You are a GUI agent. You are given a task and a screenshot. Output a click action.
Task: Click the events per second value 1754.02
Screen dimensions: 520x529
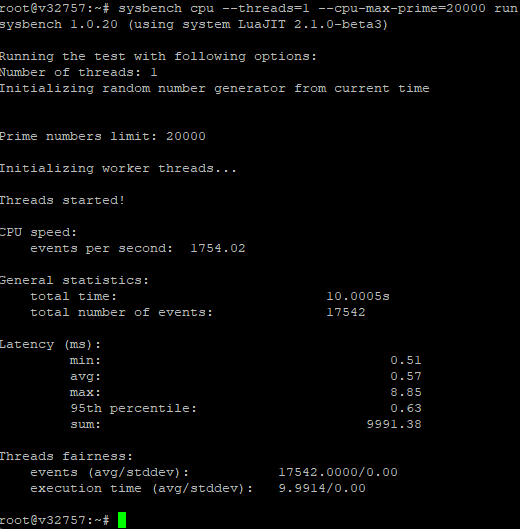tap(218, 248)
